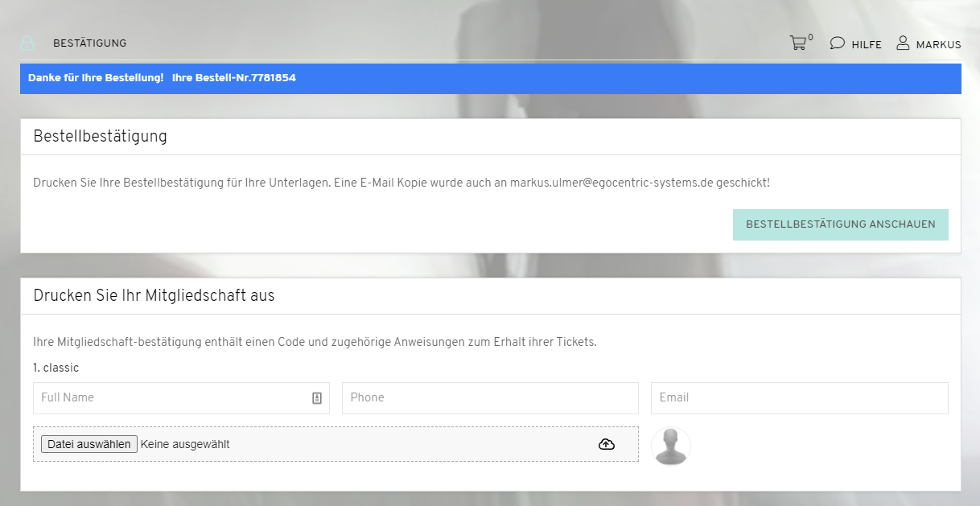Click the Keine ausgewählt file text
Screen dimensions: 980x506
click(x=185, y=444)
